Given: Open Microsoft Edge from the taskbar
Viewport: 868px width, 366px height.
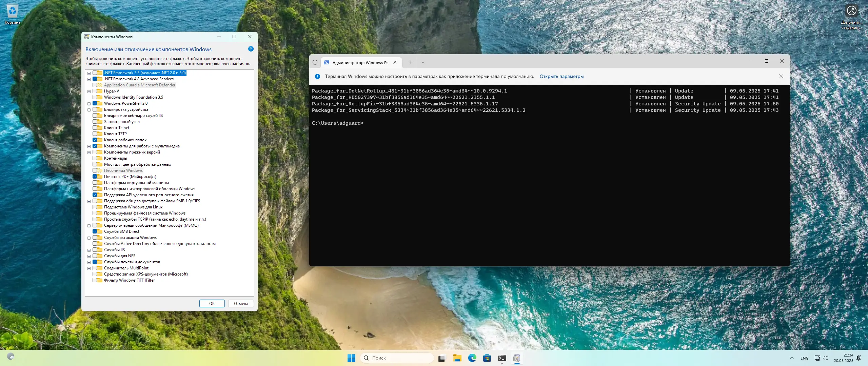Looking at the screenshot, I should tap(472, 358).
